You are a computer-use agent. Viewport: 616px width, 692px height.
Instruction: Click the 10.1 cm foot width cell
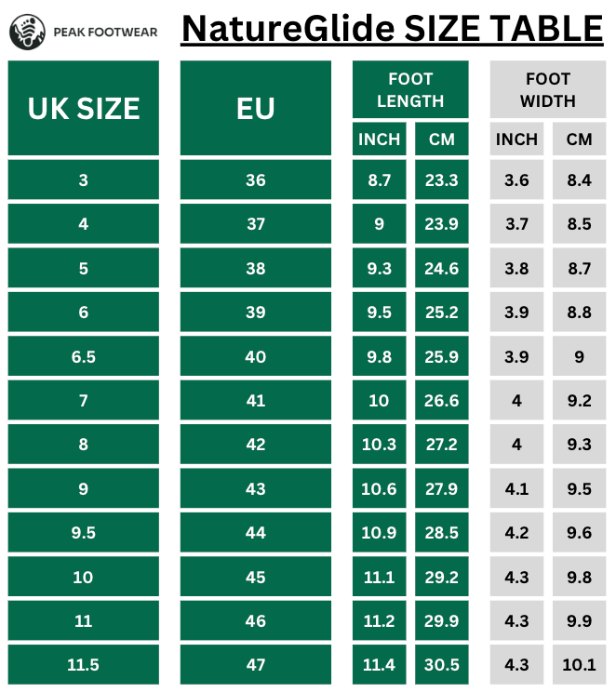(x=579, y=665)
